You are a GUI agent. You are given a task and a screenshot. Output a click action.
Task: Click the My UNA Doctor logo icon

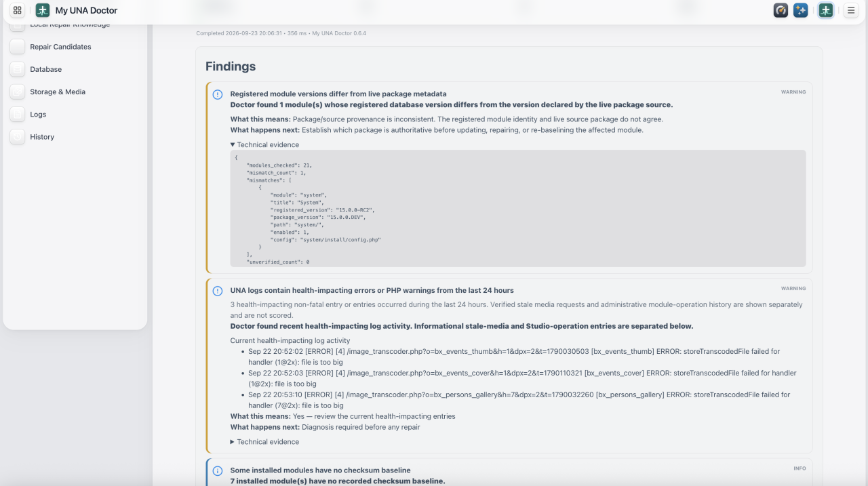[43, 10]
